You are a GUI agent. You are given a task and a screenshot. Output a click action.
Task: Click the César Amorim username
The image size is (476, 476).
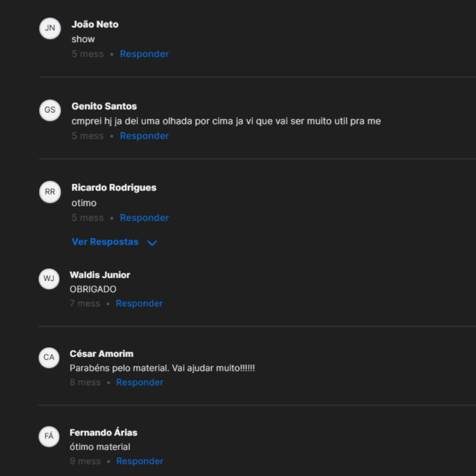pos(101,354)
